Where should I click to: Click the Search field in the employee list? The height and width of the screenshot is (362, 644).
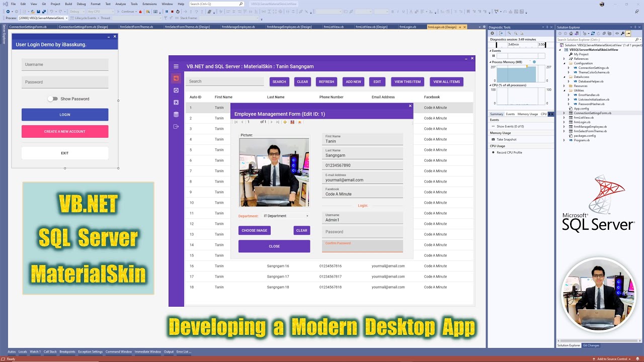click(x=224, y=81)
